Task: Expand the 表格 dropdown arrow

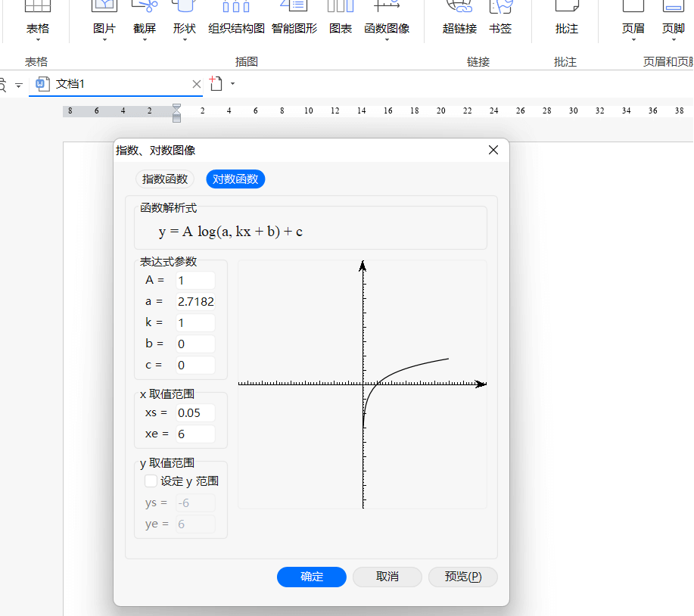Action: tap(38, 40)
